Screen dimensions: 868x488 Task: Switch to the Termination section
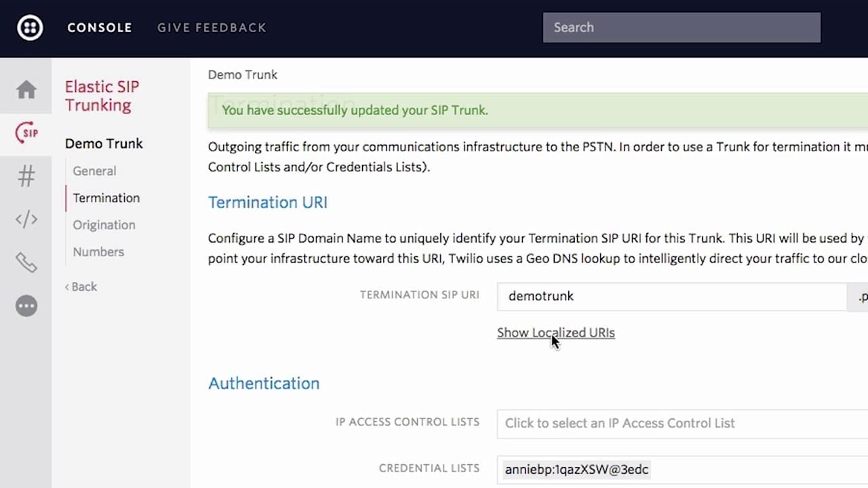click(106, 198)
